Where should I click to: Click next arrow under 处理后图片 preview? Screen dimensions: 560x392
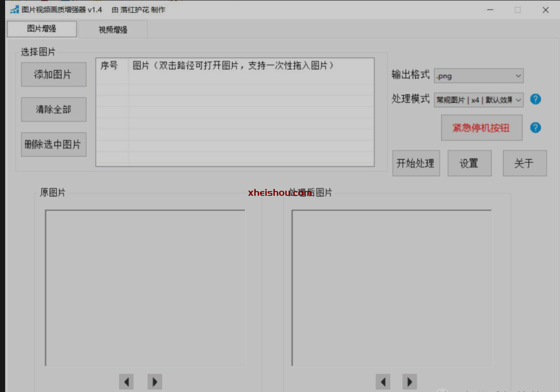click(x=410, y=382)
